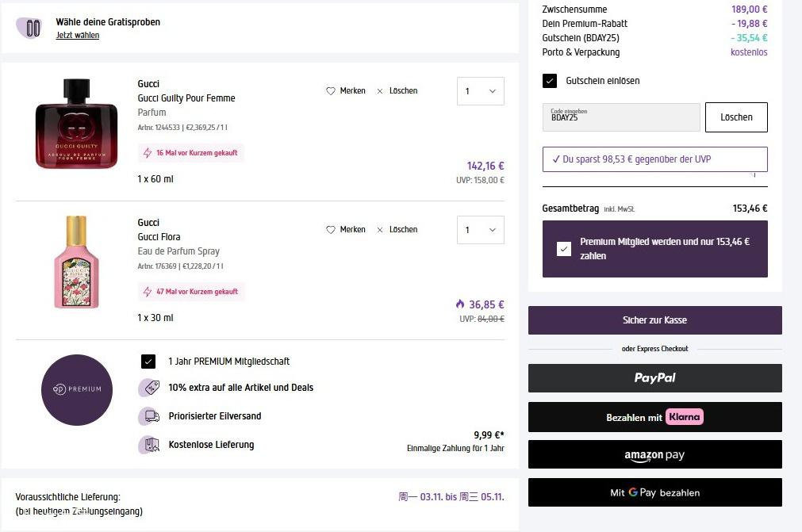Choose Bezahlen mit Klarna option

click(654, 417)
